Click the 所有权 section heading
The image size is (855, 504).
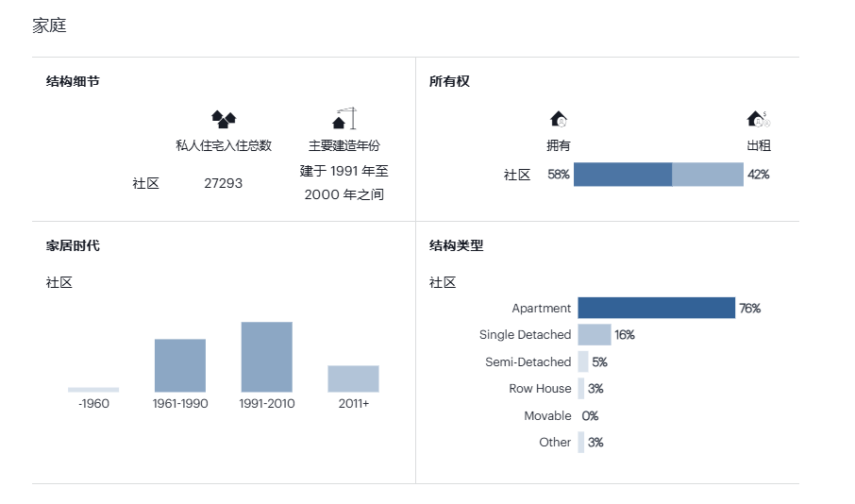[x=449, y=82]
